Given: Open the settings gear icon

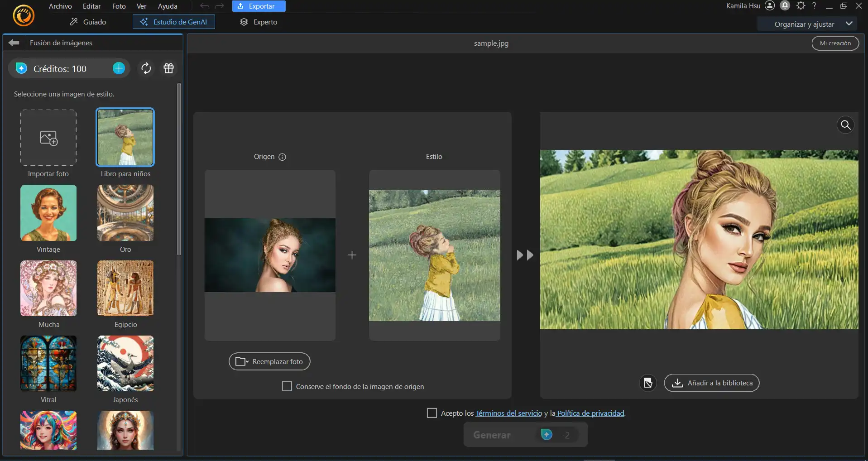Looking at the screenshot, I should pos(801,6).
